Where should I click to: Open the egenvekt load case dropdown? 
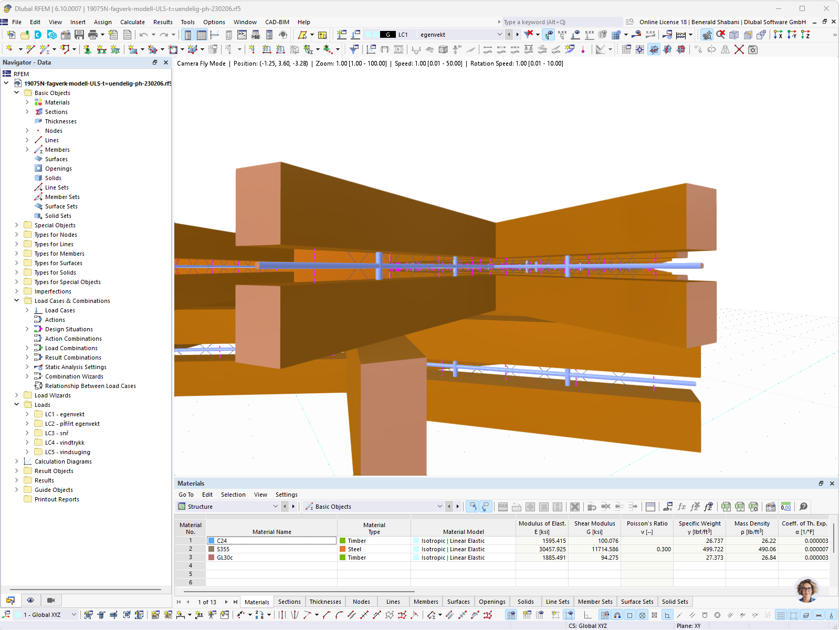(499, 34)
